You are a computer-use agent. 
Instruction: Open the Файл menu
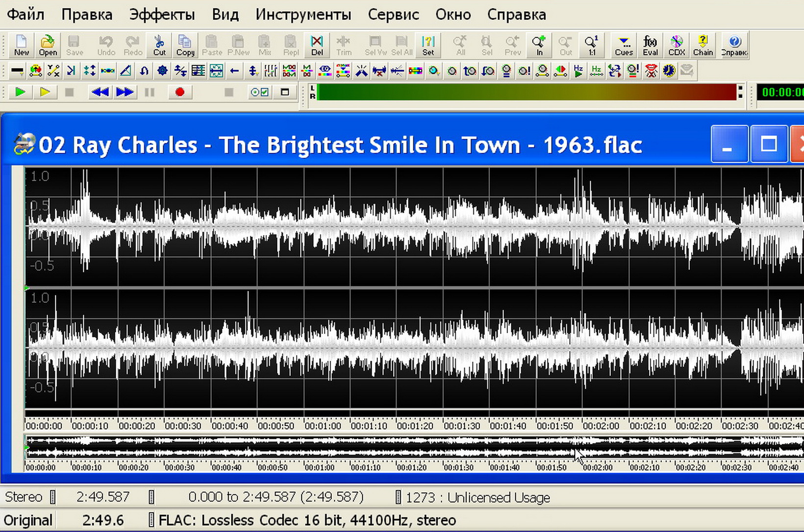pos(25,15)
